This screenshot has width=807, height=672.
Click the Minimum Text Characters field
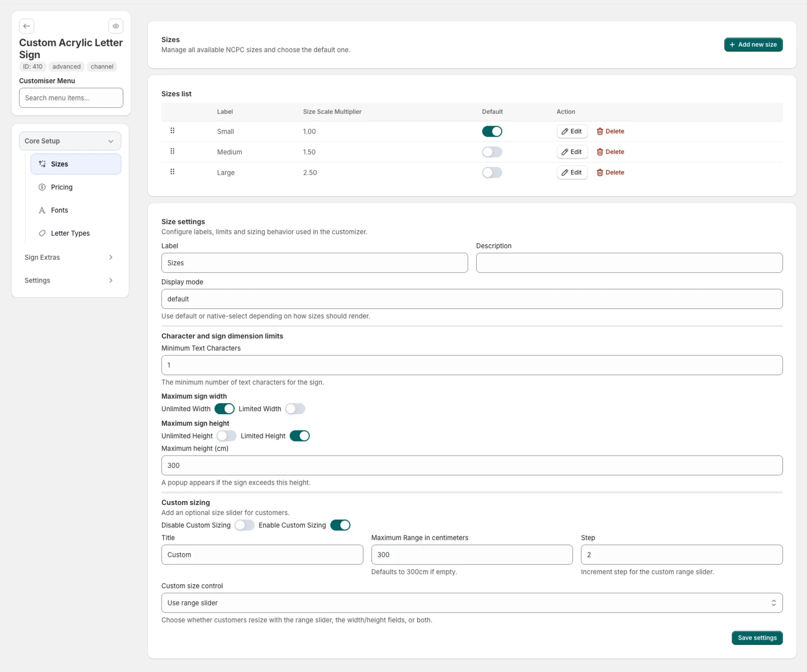472,365
